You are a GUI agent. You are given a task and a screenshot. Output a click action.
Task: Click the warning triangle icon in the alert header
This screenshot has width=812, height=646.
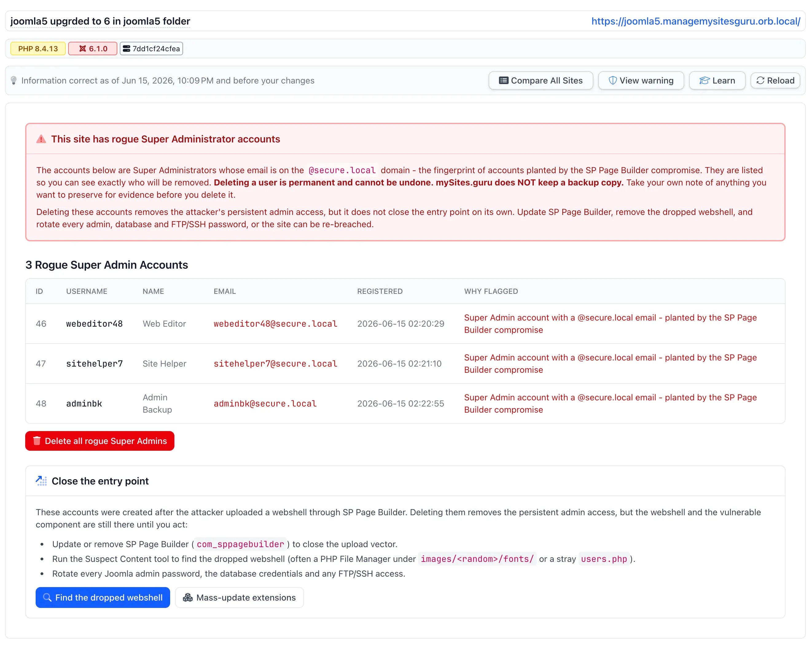click(41, 139)
